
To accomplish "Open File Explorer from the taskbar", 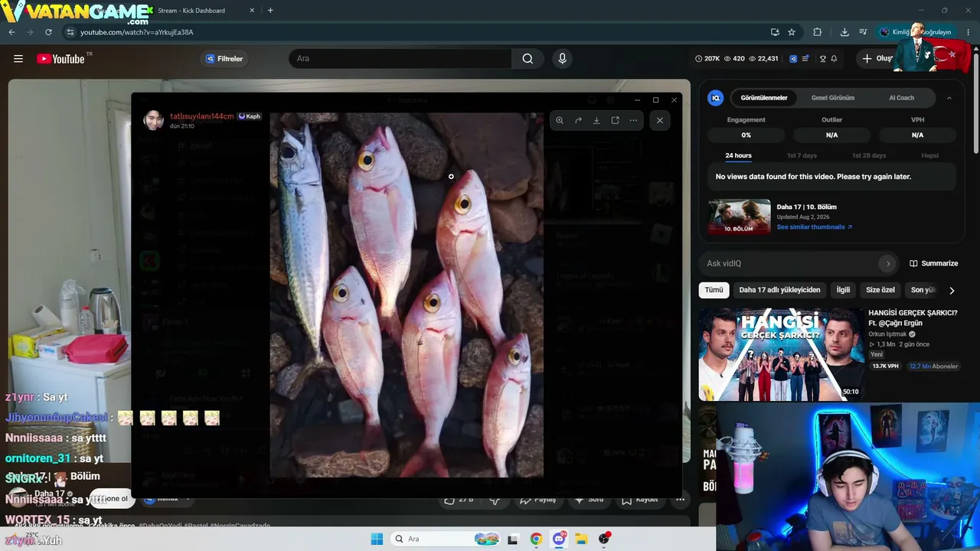I will 582,539.
